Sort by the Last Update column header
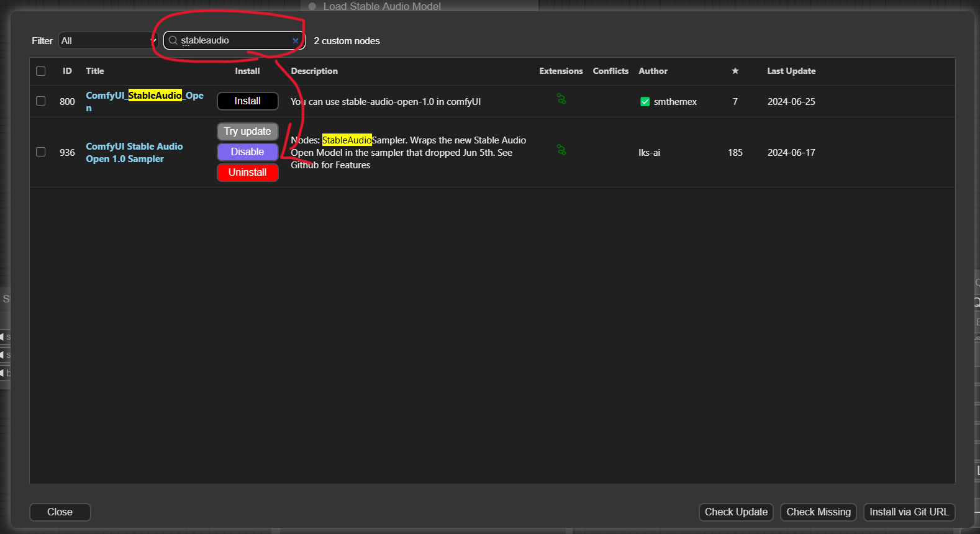980x534 pixels. point(791,71)
